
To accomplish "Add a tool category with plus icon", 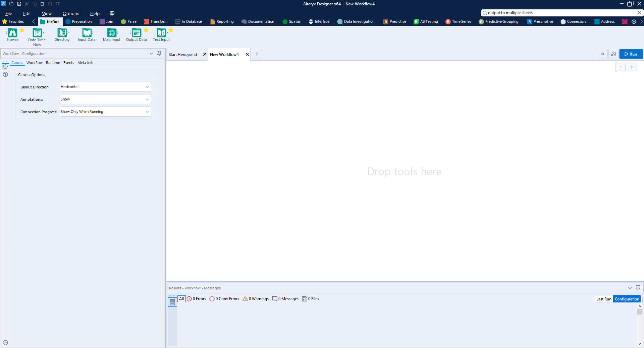I will (634, 21).
